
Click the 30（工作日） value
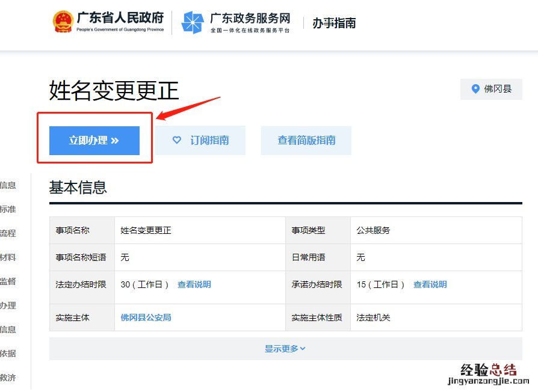(144, 284)
